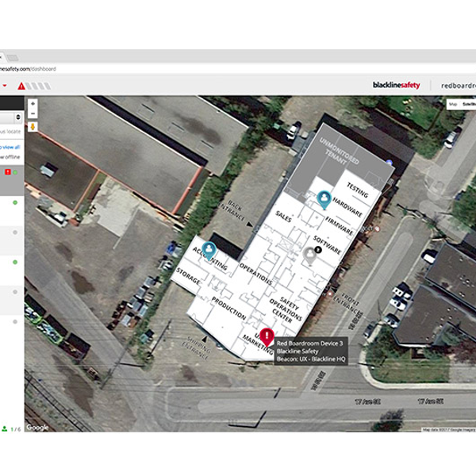The width and height of the screenshot is (476, 476).
Task: Open the new browser tab button
Action: tap(13, 57)
